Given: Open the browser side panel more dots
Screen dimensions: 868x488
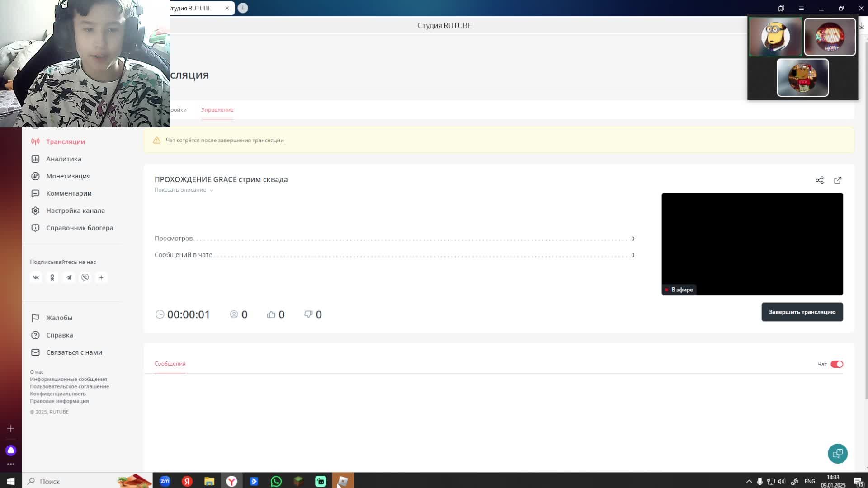Looking at the screenshot, I should (x=11, y=464).
